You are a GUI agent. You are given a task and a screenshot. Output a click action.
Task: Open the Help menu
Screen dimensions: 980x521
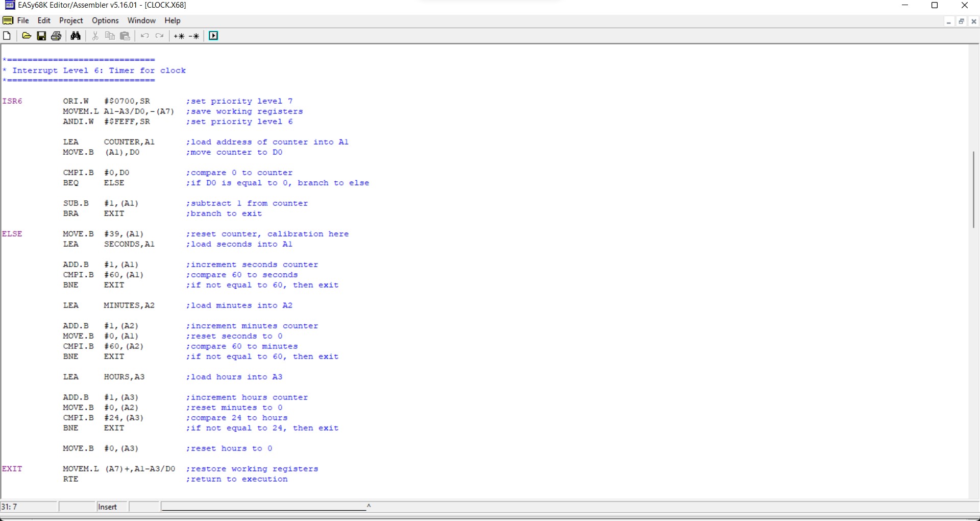[x=172, y=20]
